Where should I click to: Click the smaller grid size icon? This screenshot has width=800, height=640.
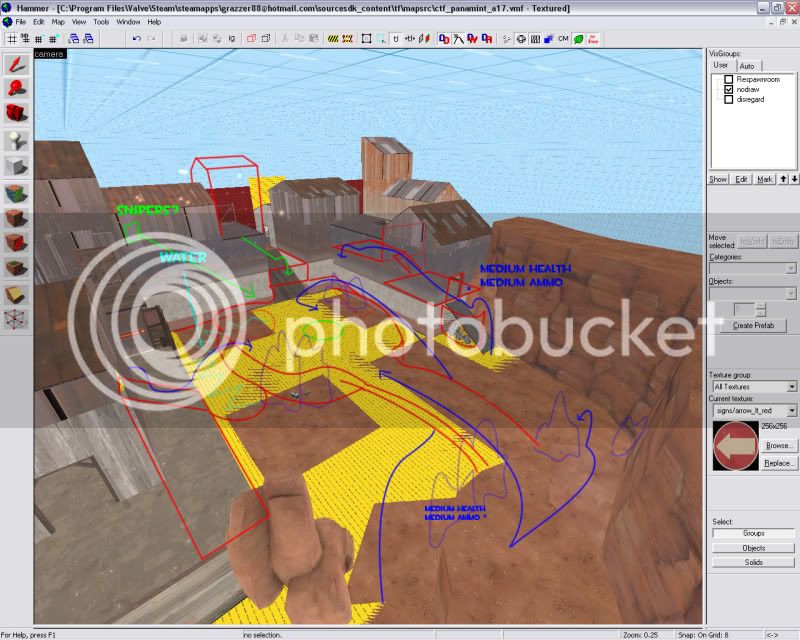click(39, 39)
